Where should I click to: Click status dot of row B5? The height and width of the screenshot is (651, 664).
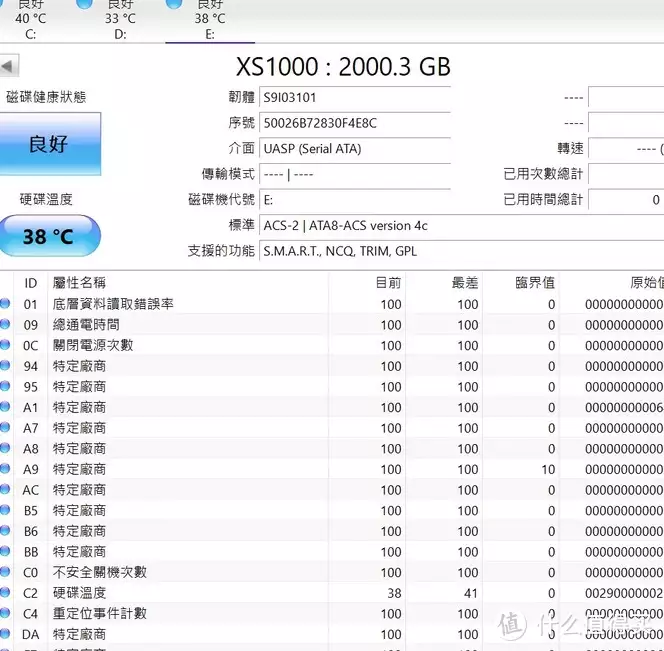pyautogui.click(x=5, y=510)
